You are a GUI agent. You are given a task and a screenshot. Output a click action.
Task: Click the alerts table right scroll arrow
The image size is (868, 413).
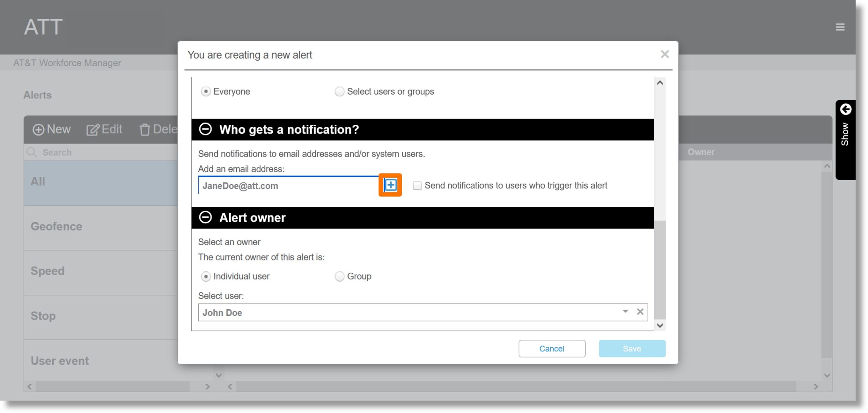coord(815,387)
